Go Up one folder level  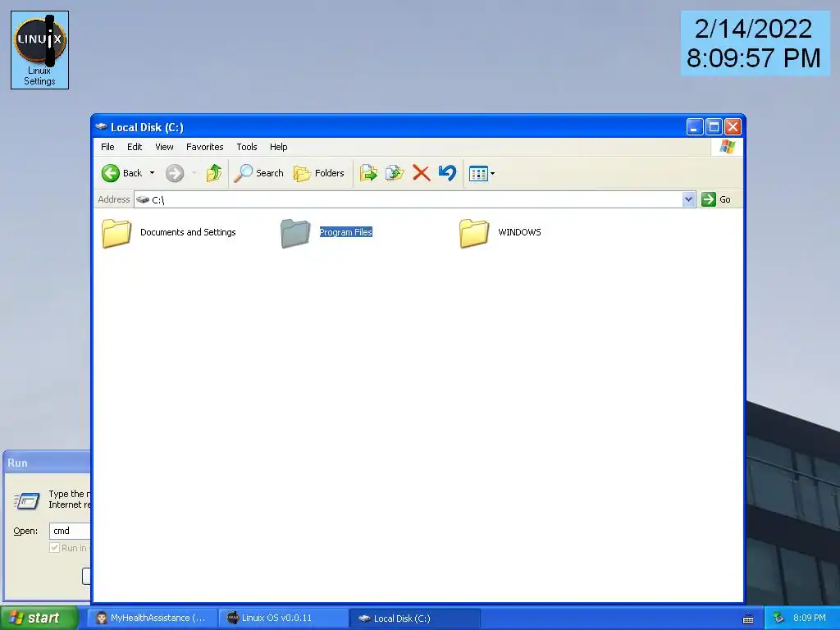click(x=214, y=173)
